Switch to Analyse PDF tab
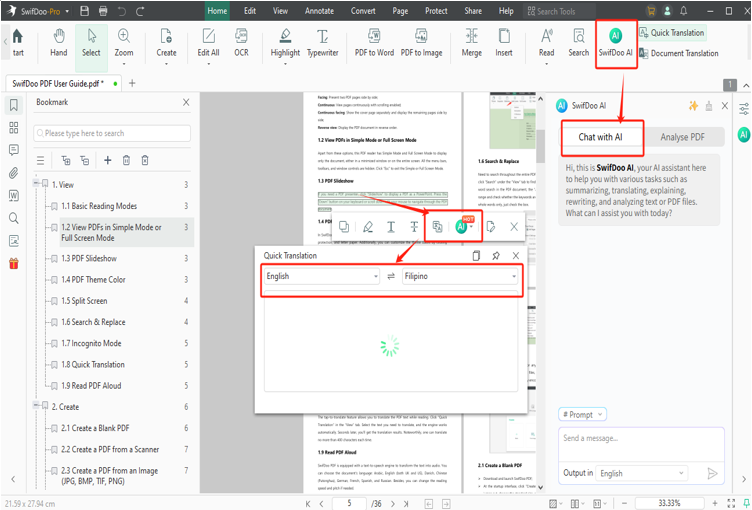The width and height of the screenshot is (752, 510). coord(682,137)
